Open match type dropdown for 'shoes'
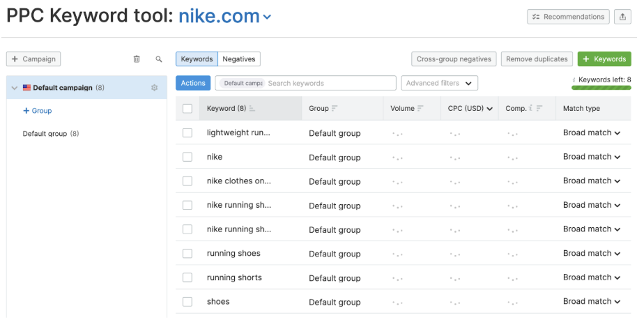This screenshot has height=329, width=644. pos(591,302)
